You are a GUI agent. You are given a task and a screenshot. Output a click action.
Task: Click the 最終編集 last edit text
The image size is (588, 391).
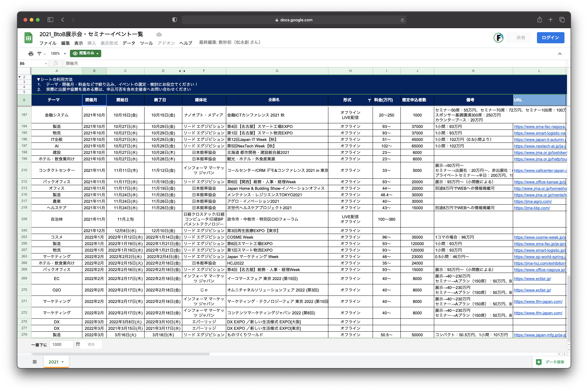pyautogui.click(x=230, y=42)
